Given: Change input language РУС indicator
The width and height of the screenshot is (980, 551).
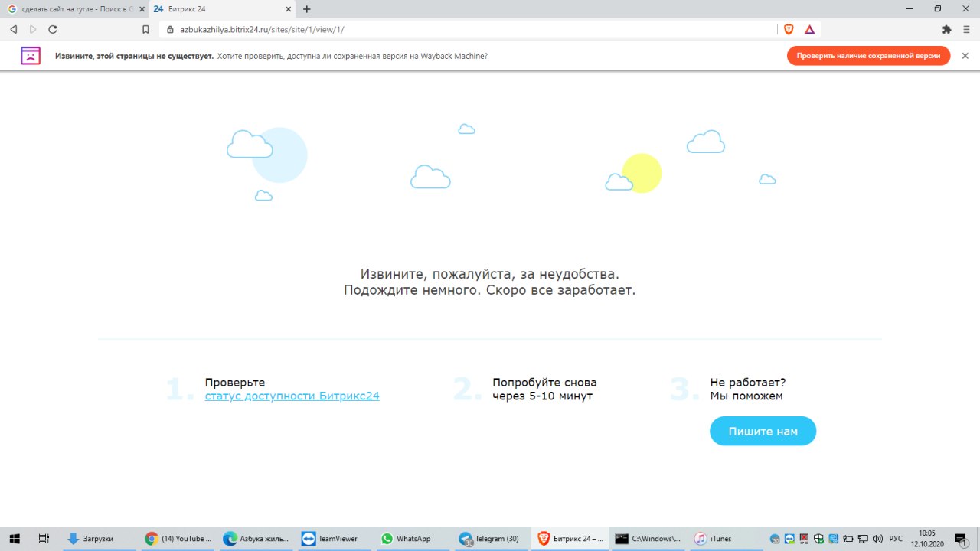Looking at the screenshot, I should point(895,539).
